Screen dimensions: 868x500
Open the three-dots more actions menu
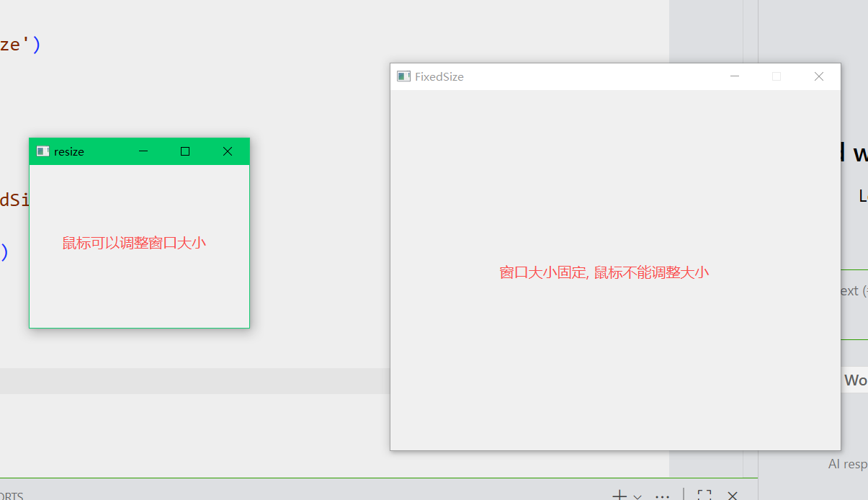pos(663,496)
